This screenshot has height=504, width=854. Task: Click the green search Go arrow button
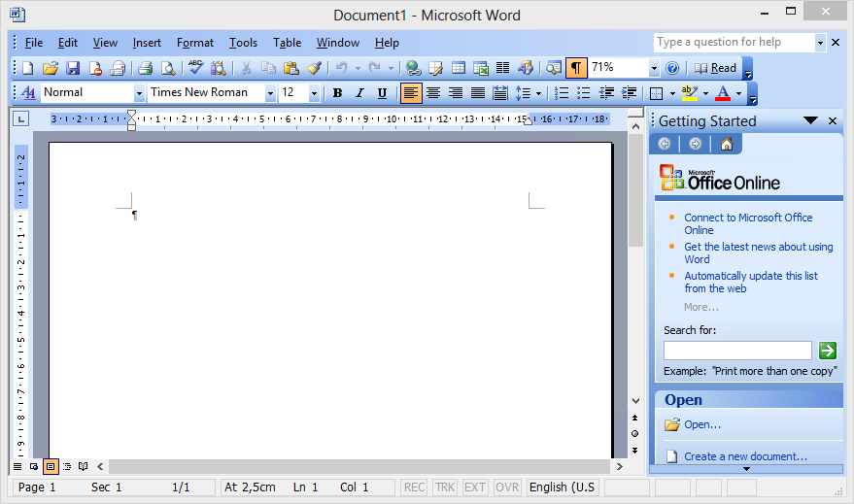(828, 351)
